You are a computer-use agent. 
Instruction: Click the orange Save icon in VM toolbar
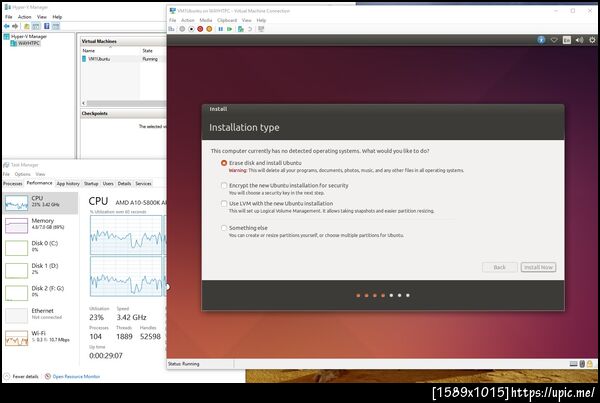coord(209,29)
